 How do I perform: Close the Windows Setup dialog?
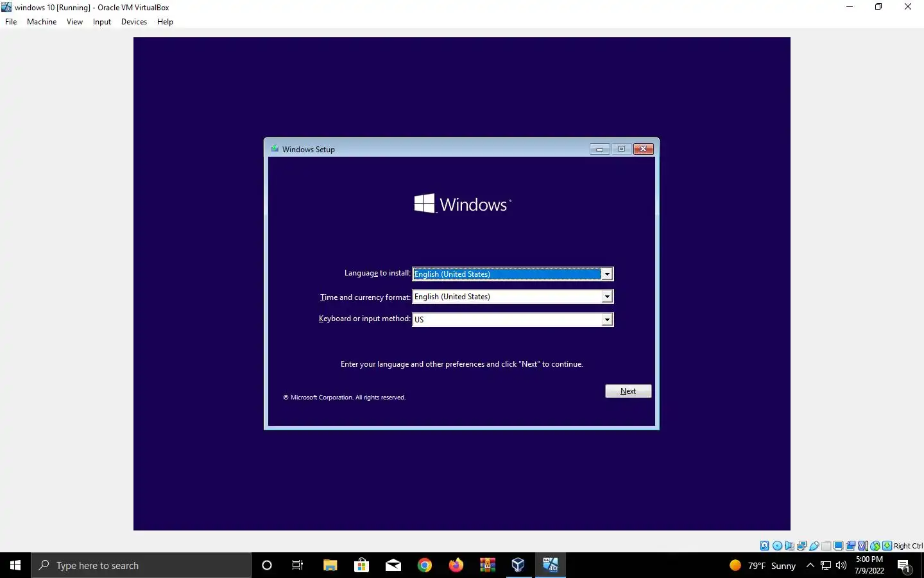[x=643, y=149]
